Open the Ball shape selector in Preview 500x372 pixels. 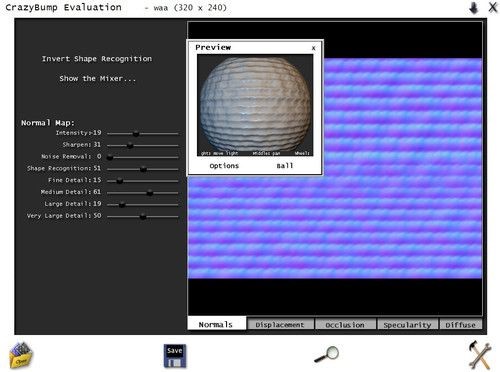(285, 166)
